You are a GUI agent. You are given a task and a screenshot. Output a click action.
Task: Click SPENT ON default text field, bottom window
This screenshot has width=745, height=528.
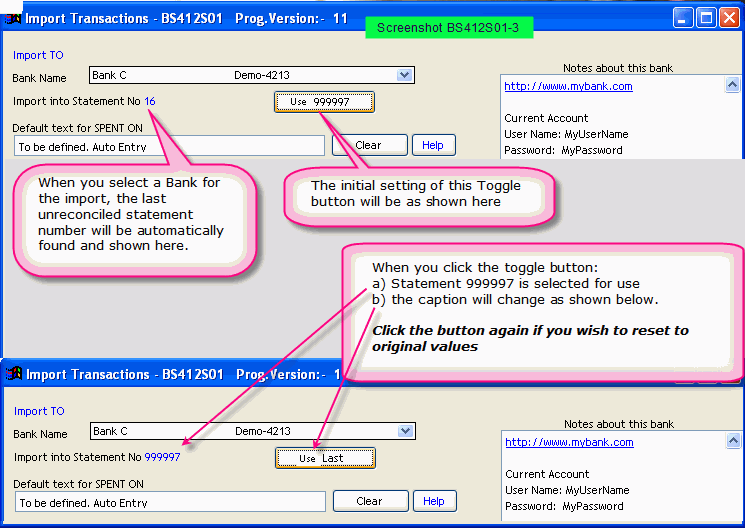tap(171, 502)
